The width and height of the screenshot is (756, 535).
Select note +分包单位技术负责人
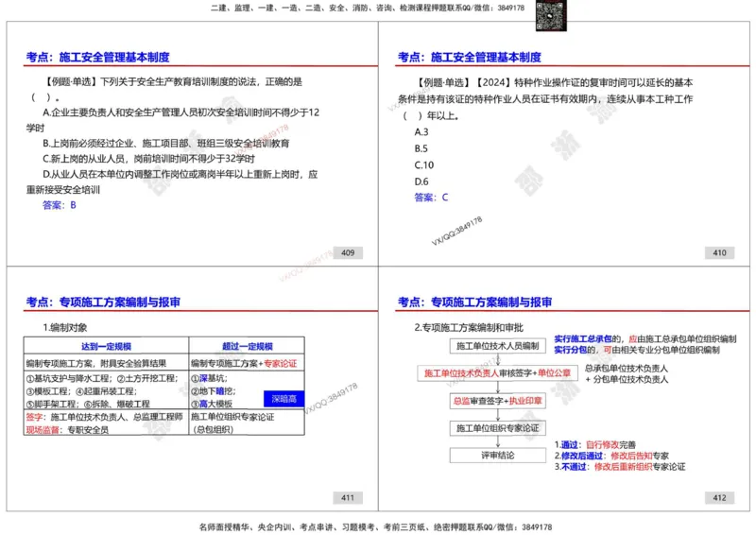click(627, 380)
